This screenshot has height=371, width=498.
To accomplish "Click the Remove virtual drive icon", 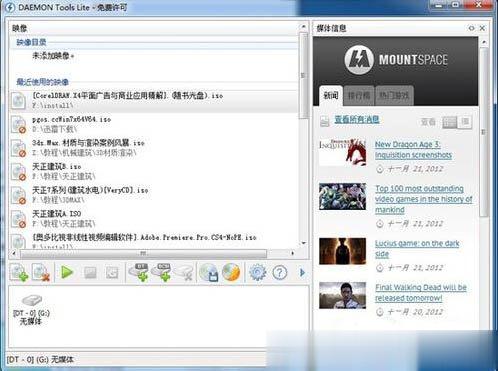I will (x=184, y=272).
